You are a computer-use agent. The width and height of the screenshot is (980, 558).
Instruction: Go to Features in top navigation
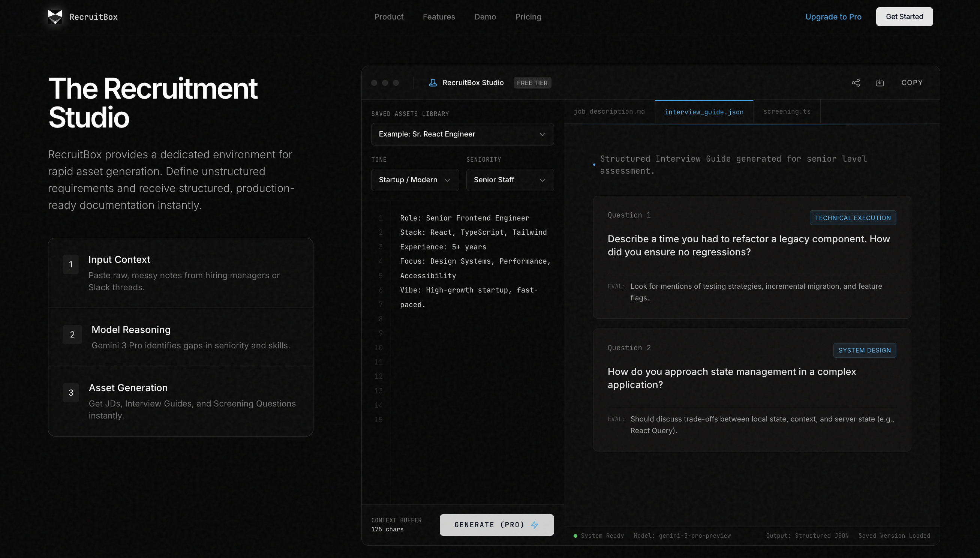tap(439, 17)
